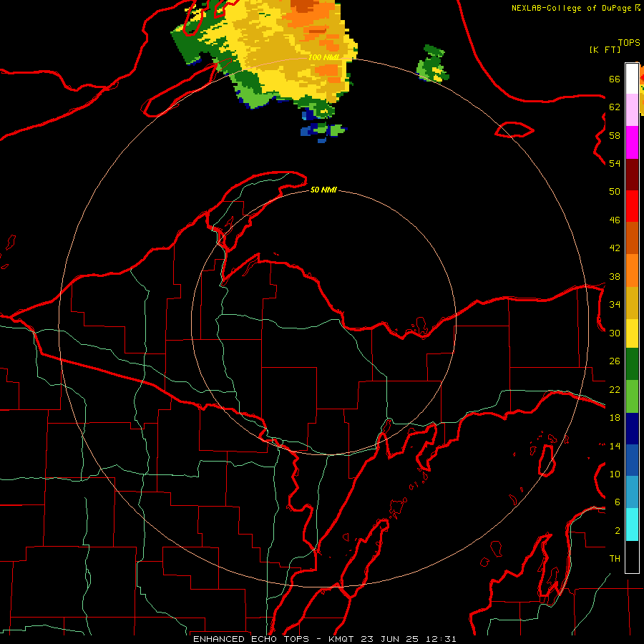
Task: Click the white 66 kft color swatch
Action: point(632,79)
